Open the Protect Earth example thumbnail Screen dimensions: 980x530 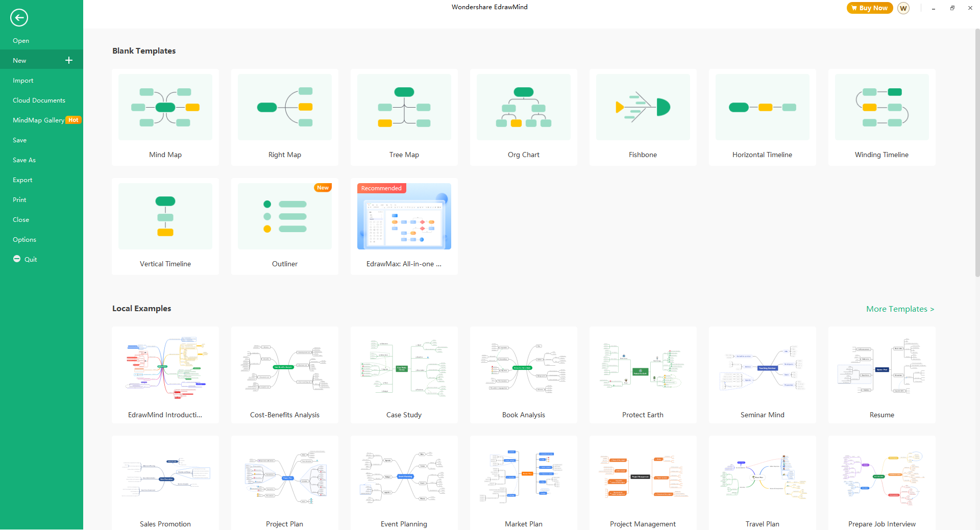click(643, 367)
